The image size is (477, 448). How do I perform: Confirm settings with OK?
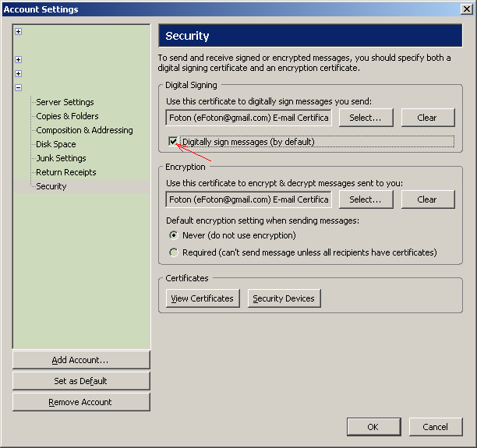tap(373, 427)
